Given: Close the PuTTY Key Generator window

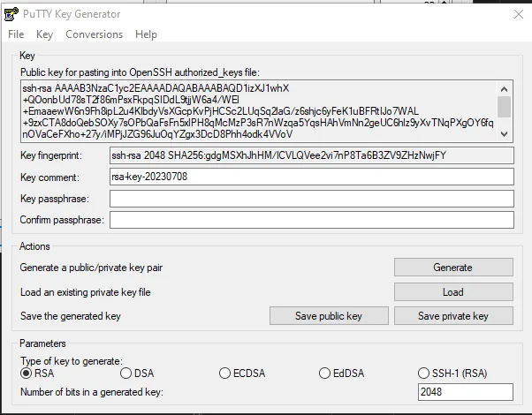Looking at the screenshot, I should [519, 14].
